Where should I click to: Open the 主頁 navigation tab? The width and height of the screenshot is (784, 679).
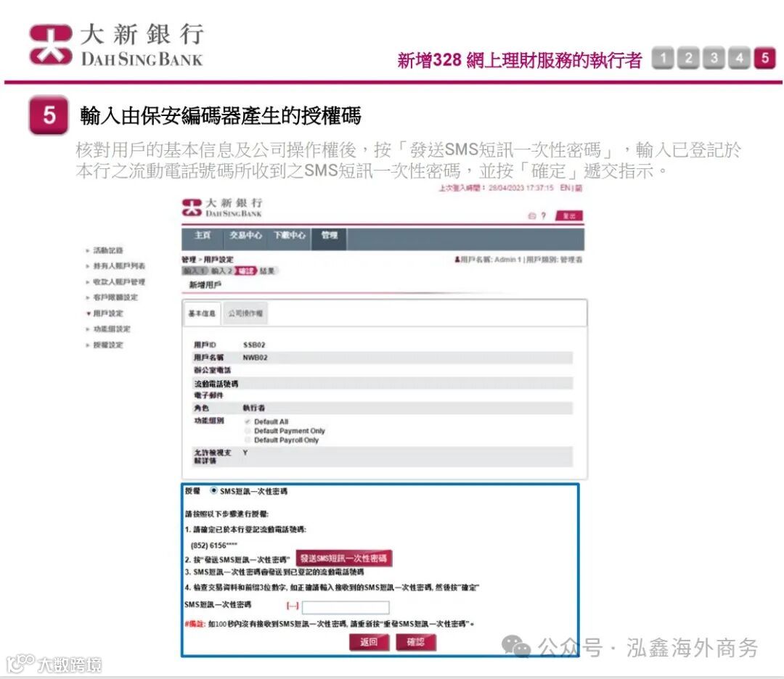[203, 235]
